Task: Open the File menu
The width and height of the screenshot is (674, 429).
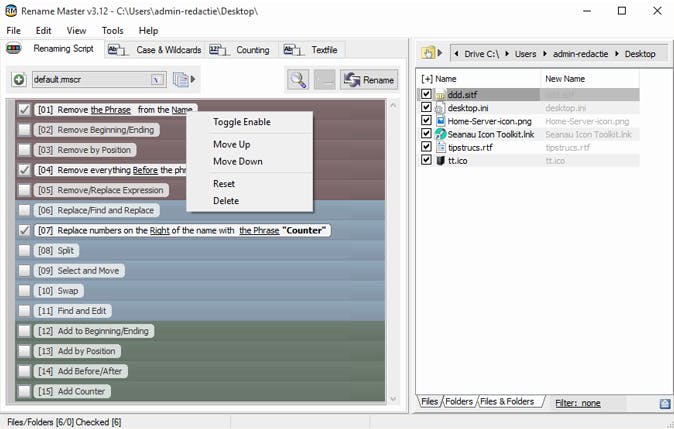Action: coord(14,31)
